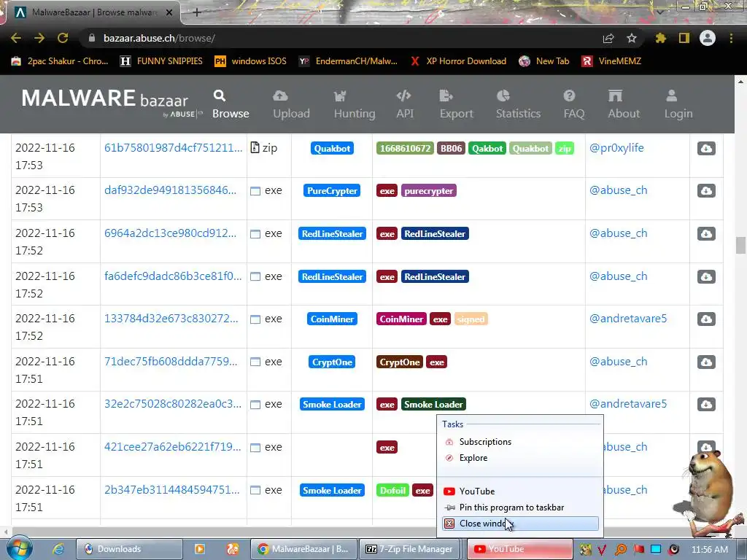The image size is (747, 560).
Task: Click the MALWARE bazaar logo
Action: (112, 102)
